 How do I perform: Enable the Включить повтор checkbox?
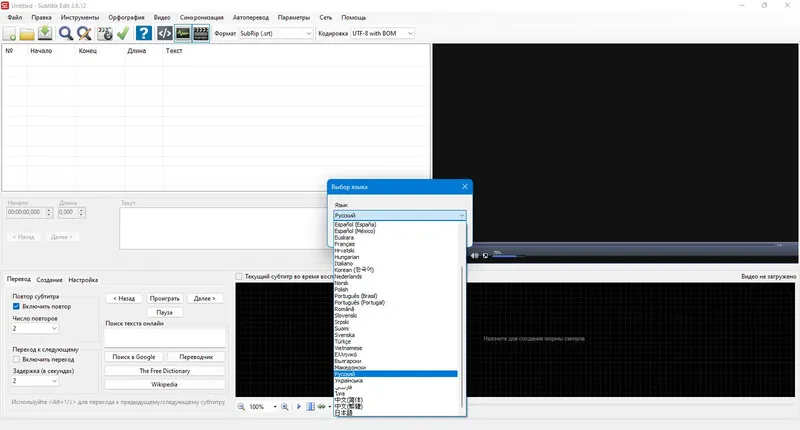tap(16, 307)
